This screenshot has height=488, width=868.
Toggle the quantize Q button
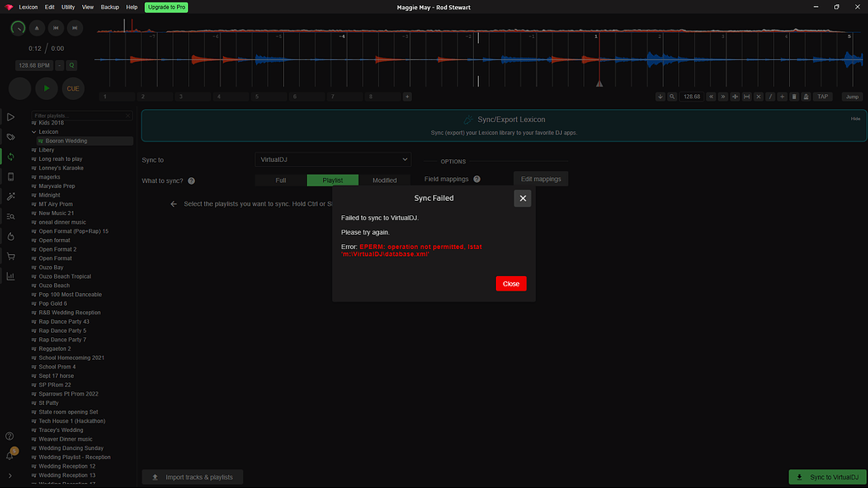[x=72, y=65]
